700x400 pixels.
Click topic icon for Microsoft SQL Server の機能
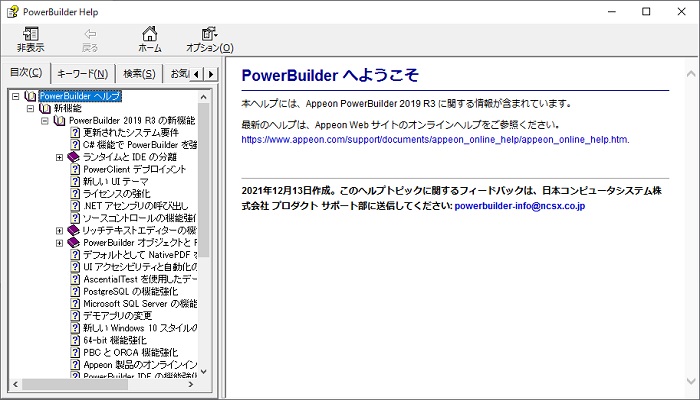tap(75, 304)
